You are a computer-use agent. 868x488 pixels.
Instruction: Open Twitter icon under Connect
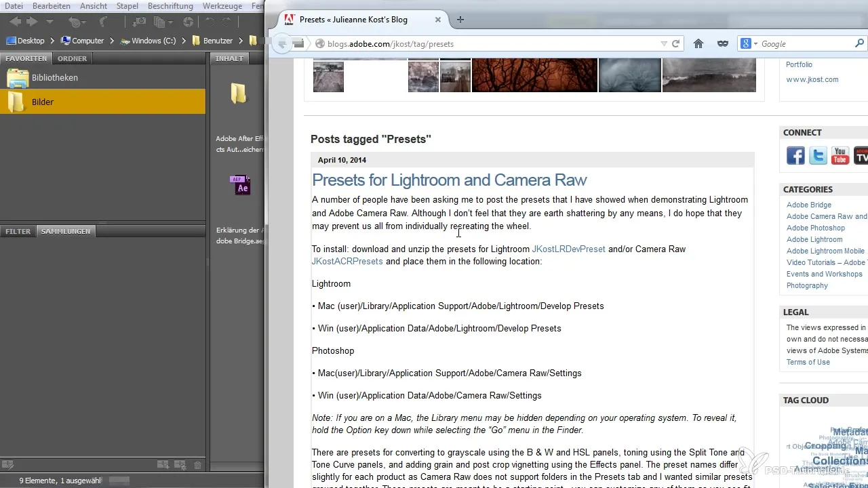tap(818, 156)
